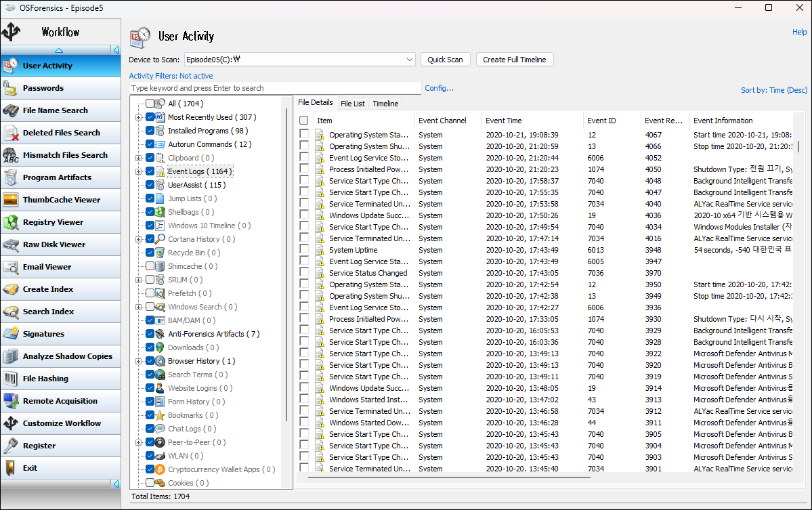812x510 pixels.
Task: Click the Browser History globe icon
Action: click(160, 361)
